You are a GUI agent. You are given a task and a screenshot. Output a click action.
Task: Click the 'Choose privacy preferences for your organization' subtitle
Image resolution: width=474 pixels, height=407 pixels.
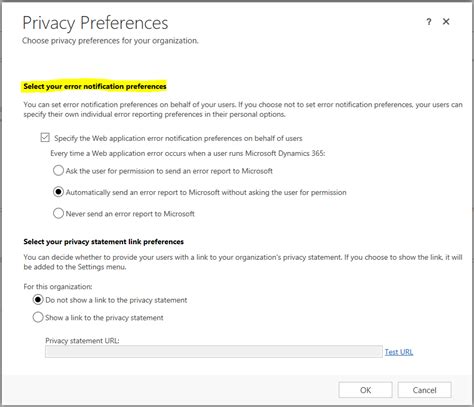pyautogui.click(x=110, y=41)
